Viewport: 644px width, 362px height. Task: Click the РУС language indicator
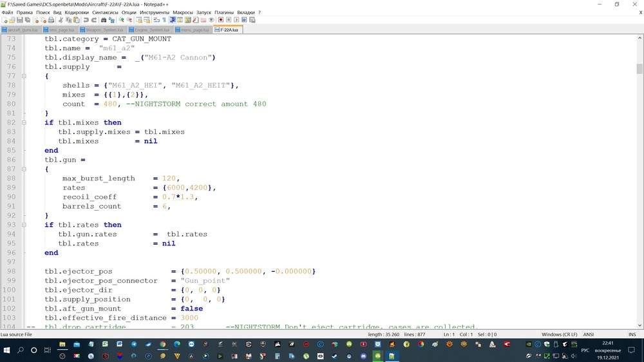pyautogui.click(x=585, y=350)
